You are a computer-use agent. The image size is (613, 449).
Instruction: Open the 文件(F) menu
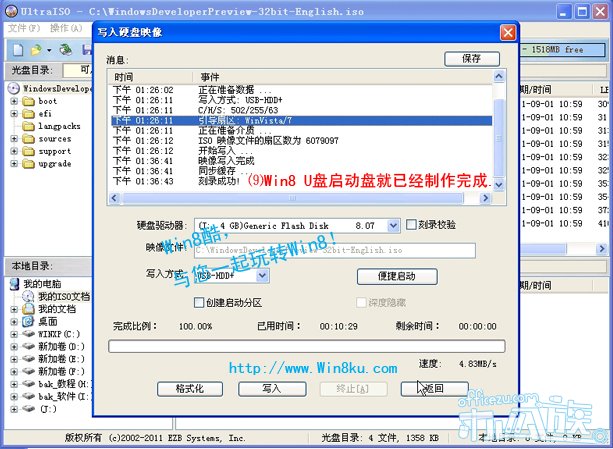(24, 28)
